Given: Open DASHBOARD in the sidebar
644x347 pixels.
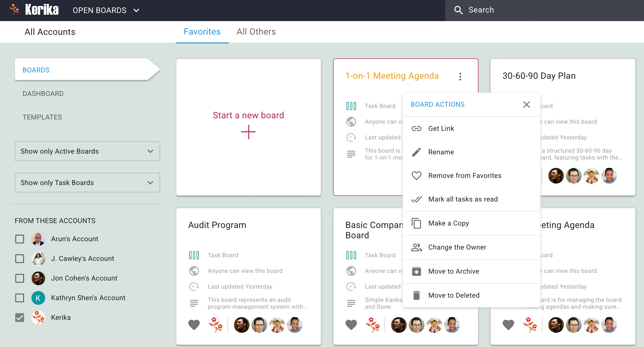Looking at the screenshot, I should tap(43, 93).
